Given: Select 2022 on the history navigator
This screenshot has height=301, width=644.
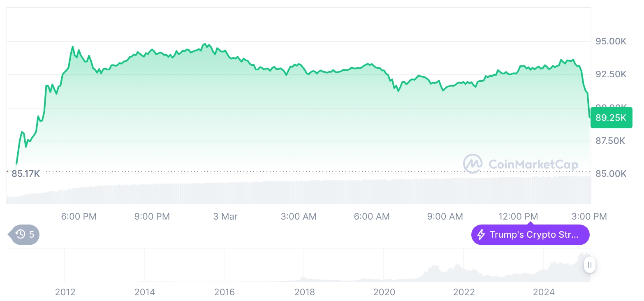Looking at the screenshot, I should [x=464, y=292].
